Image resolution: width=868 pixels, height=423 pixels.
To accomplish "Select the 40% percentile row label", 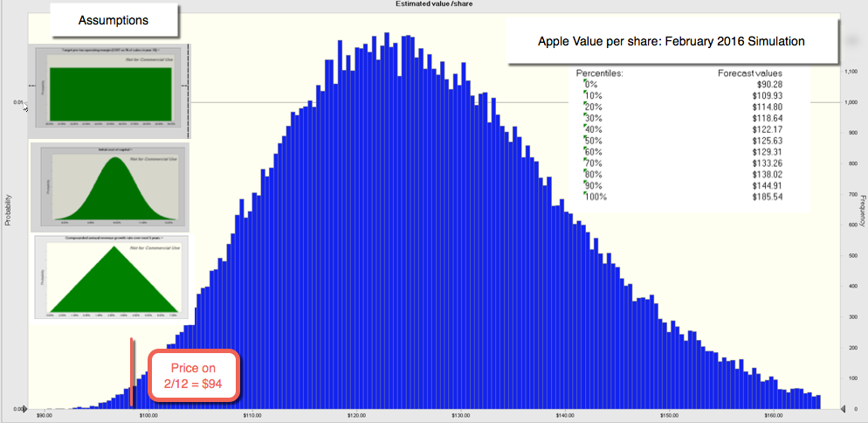I will pos(595,129).
